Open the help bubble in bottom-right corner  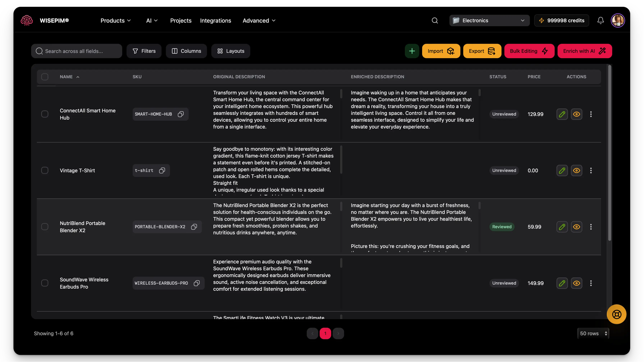pyautogui.click(x=616, y=314)
